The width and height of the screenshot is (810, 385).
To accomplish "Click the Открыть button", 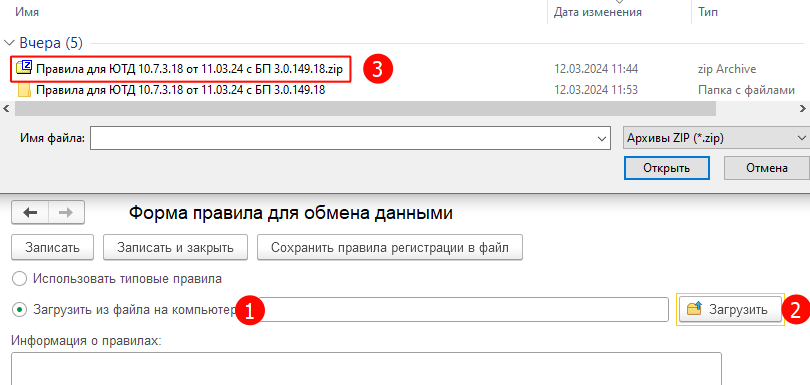I will (666, 168).
